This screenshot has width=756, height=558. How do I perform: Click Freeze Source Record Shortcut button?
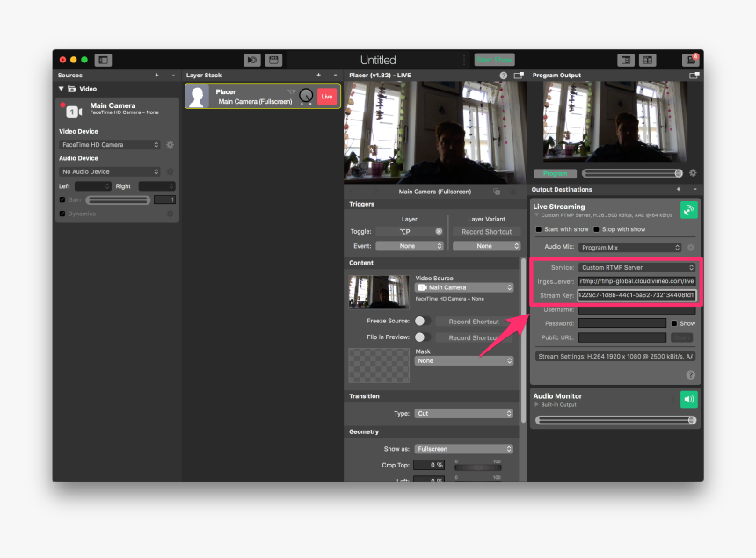(474, 322)
